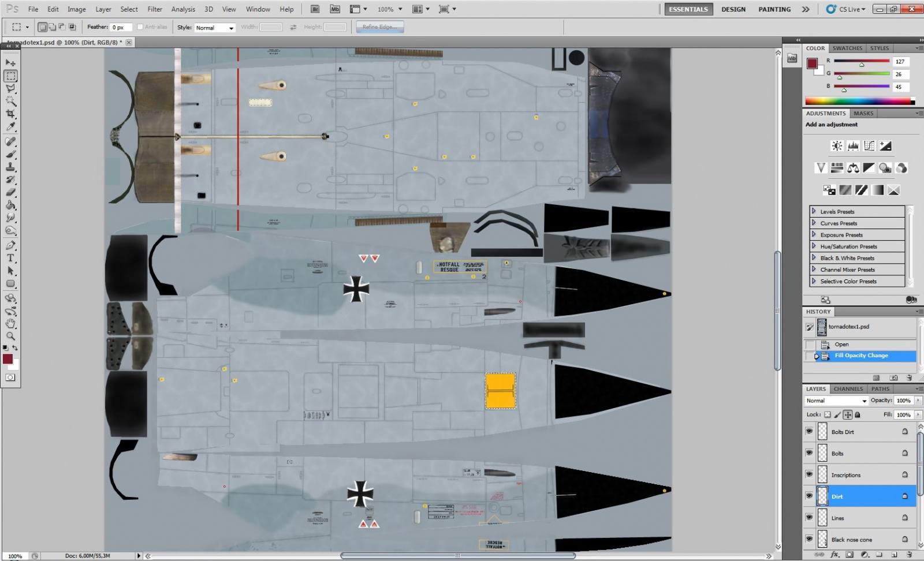The height and width of the screenshot is (561, 924).
Task: Expand the Levels Presets list
Action: [814, 211]
